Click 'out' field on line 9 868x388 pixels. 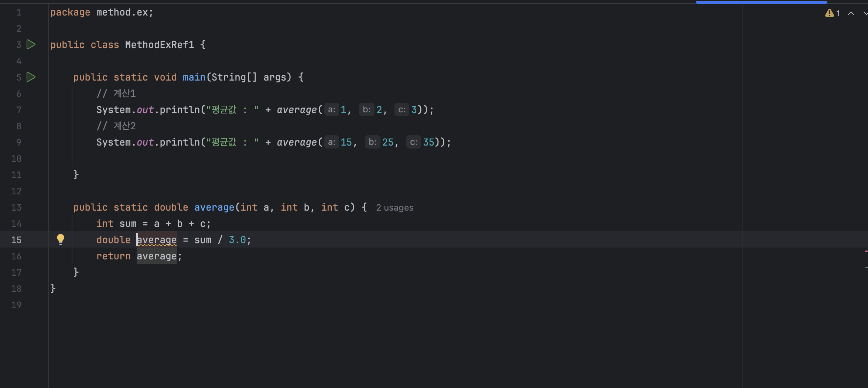145,142
